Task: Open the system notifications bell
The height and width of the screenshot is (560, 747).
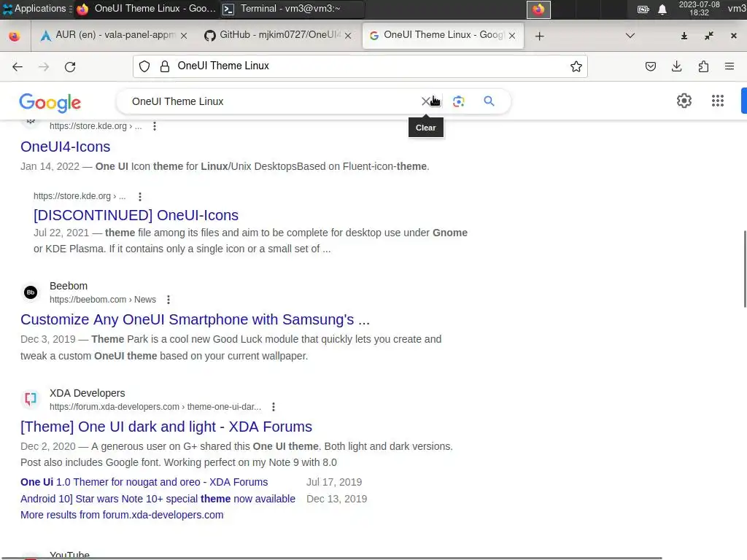Action: pos(662,9)
